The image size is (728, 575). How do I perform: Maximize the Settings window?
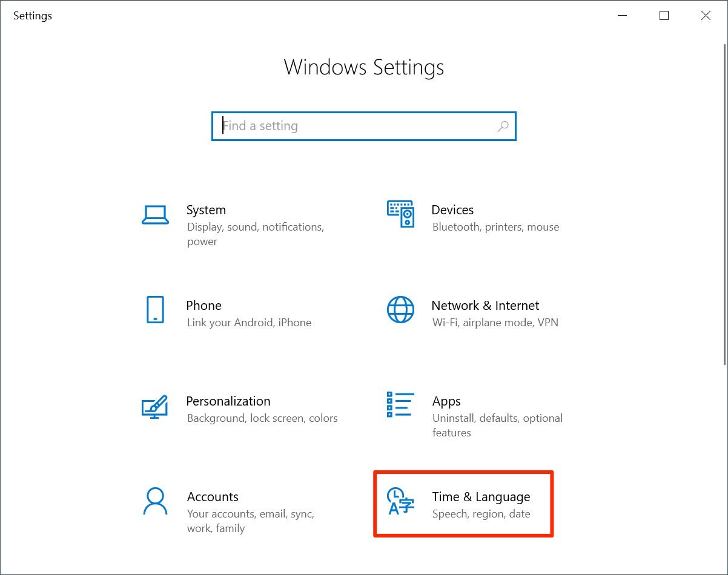664,16
